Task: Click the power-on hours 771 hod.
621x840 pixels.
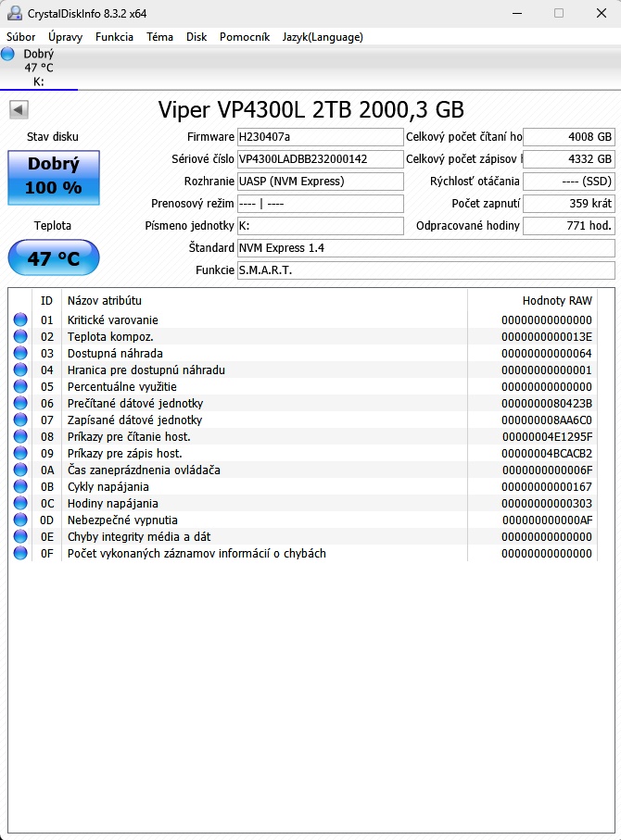Action: (568, 226)
